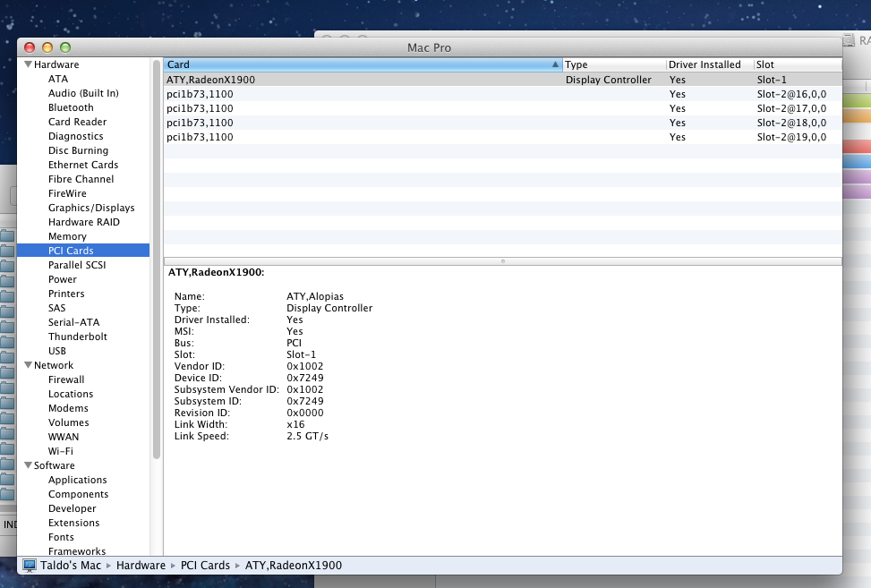The height and width of the screenshot is (588, 871).
Task: Sort table by Driver Installed column
Action: 710,64
